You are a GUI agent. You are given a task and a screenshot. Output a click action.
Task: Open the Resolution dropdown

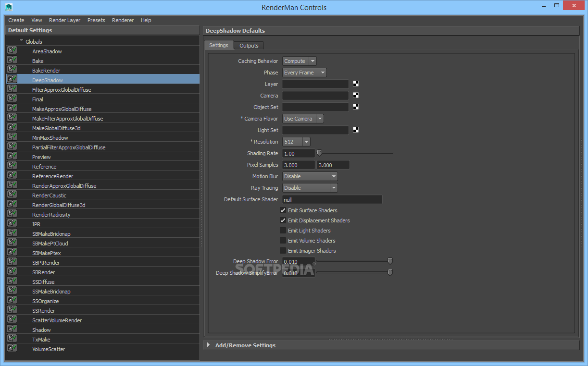296,142
